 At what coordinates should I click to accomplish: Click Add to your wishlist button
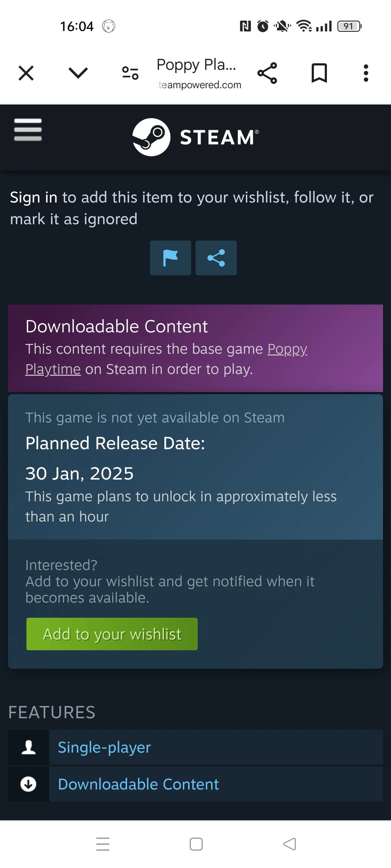click(112, 634)
